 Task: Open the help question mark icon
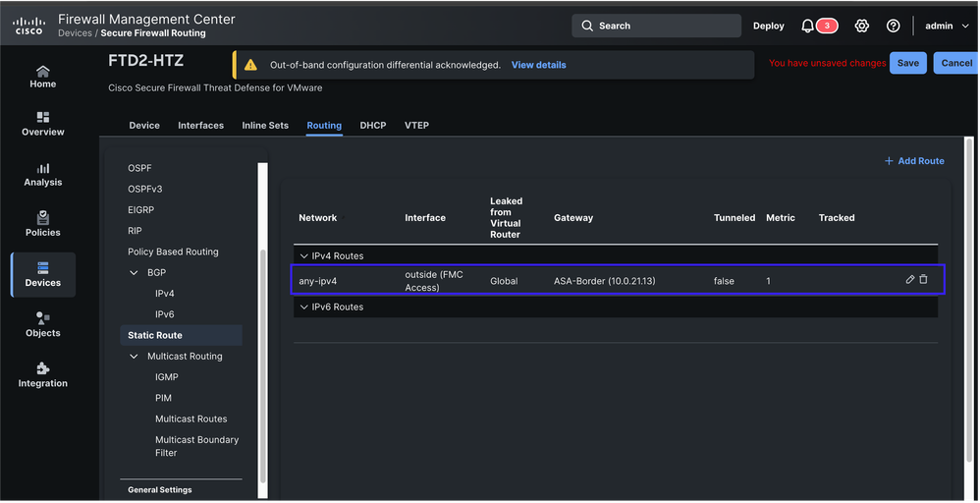click(x=894, y=26)
